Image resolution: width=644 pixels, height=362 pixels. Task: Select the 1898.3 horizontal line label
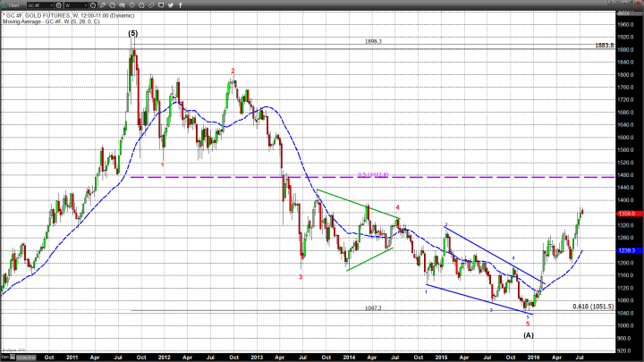[x=373, y=41]
